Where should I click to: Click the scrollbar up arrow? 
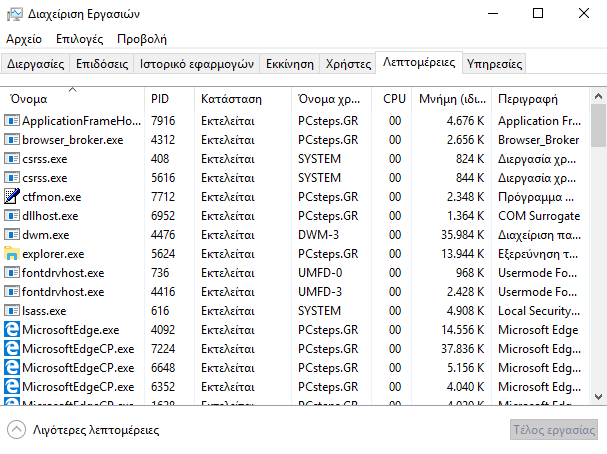tap(598, 96)
